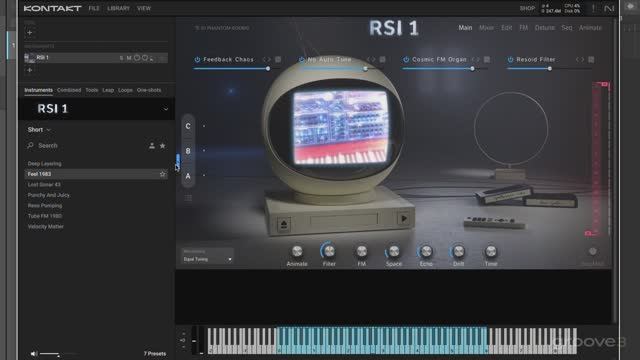Screen dimensions: 640x360
Task: Open the SHOP link
Action: tap(527, 8)
